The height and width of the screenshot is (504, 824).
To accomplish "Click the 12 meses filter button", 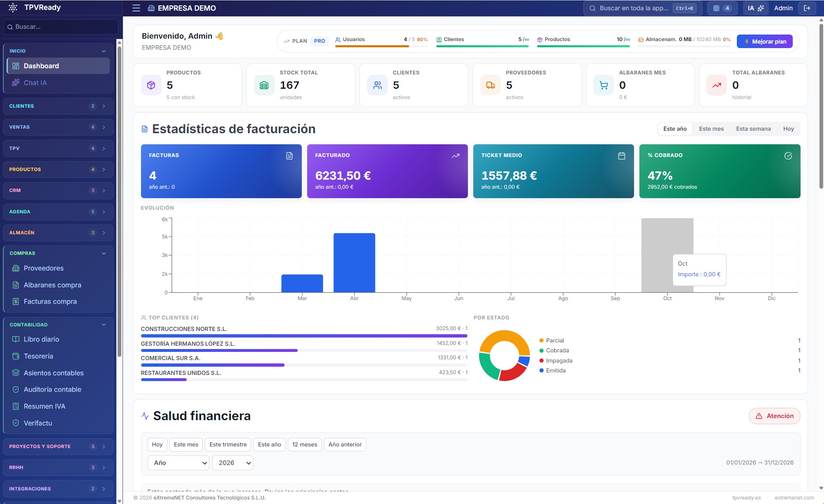I will [x=305, y=444].
